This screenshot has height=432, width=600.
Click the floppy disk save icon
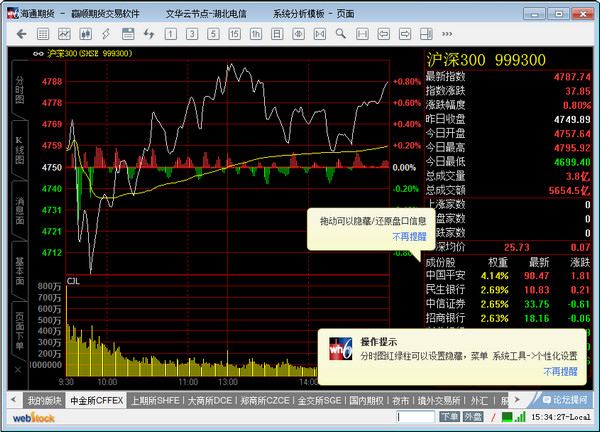coord(128,34)
